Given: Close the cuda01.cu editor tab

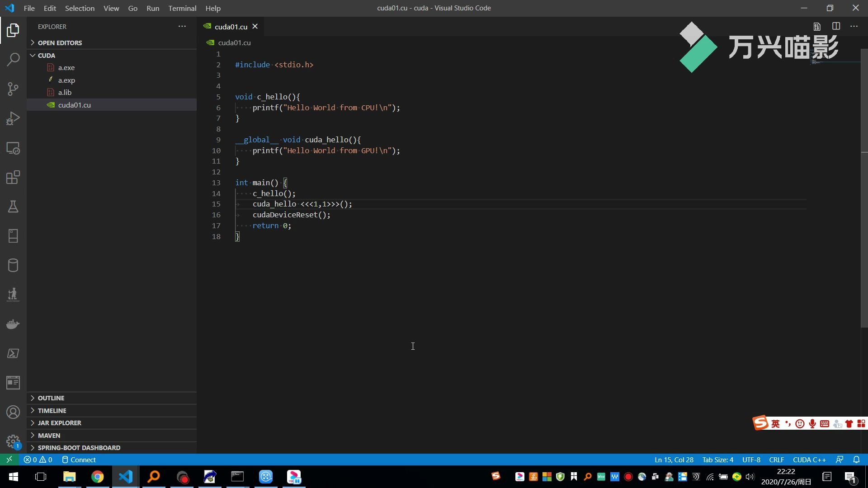Looking at the screenshot, I should pos(255,26).
